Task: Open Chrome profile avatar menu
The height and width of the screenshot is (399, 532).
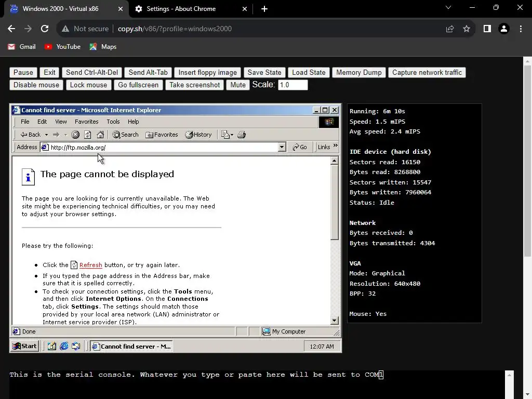Action: [504, 29]
